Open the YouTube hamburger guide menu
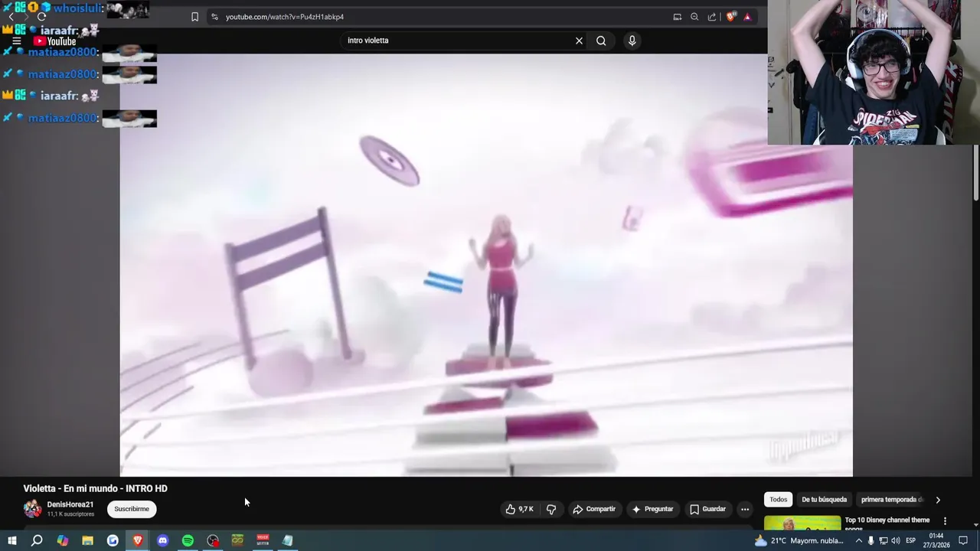This screenshot has width=980, height=551. (x=16, y=41)
